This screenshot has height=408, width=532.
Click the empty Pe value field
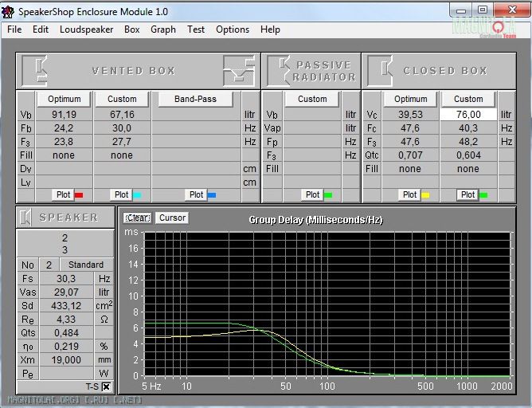point(66,374)
